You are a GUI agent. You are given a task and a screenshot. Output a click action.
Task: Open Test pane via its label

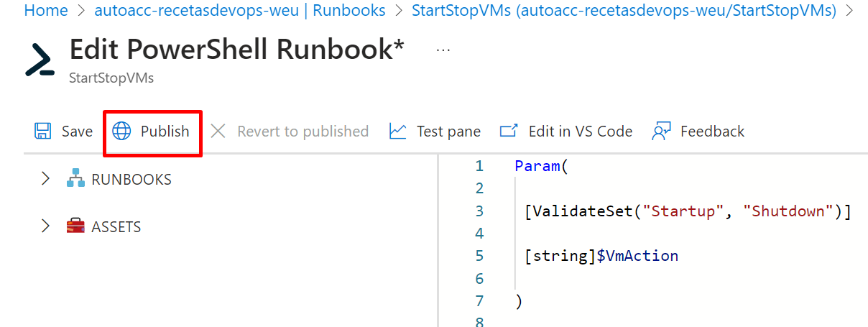pos(448,132)
